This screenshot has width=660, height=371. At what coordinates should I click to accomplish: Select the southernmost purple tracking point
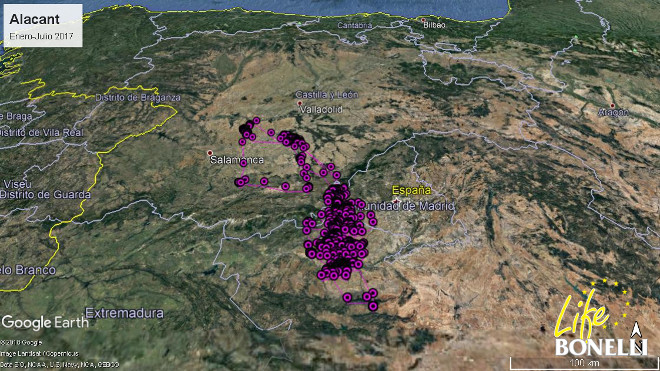click(x=373, y=306)
